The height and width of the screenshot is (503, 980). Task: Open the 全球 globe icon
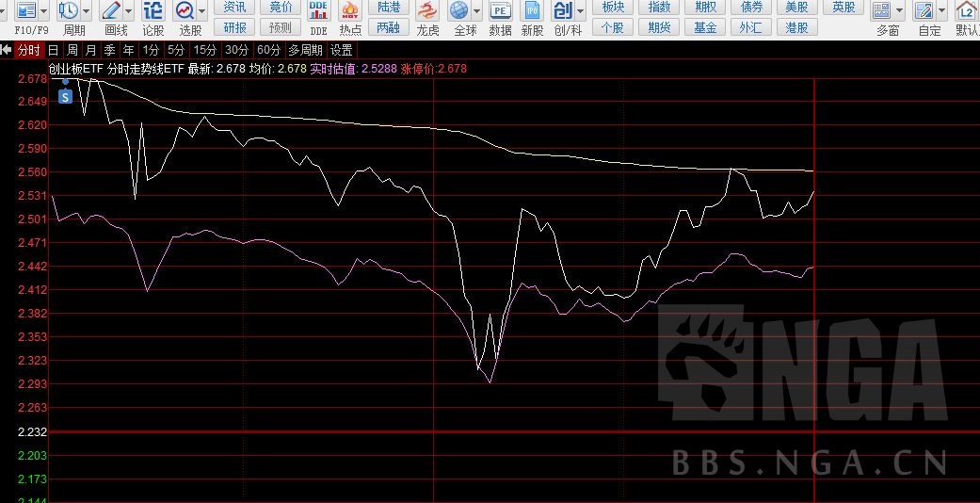coord(459,10)
